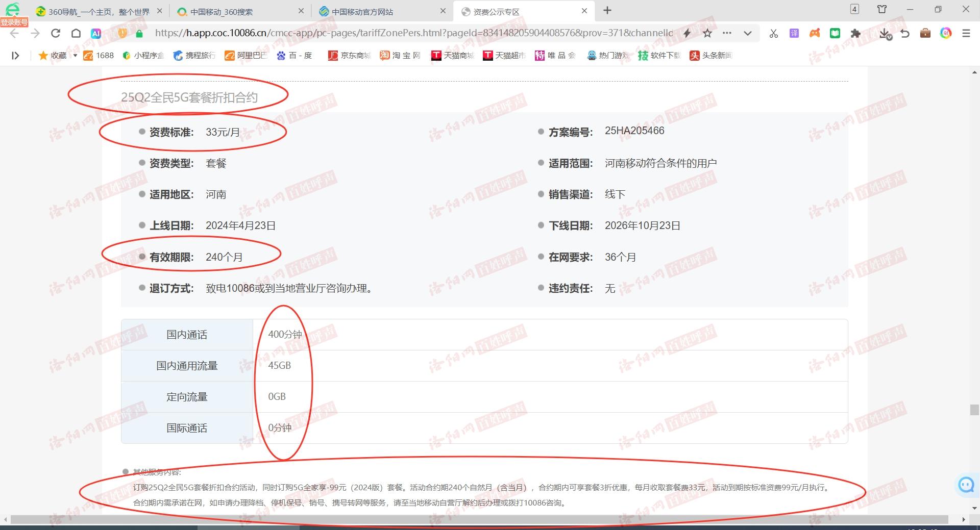Open the 淘宝网 bookmark
Screen dimensions: 980x530
400,55
